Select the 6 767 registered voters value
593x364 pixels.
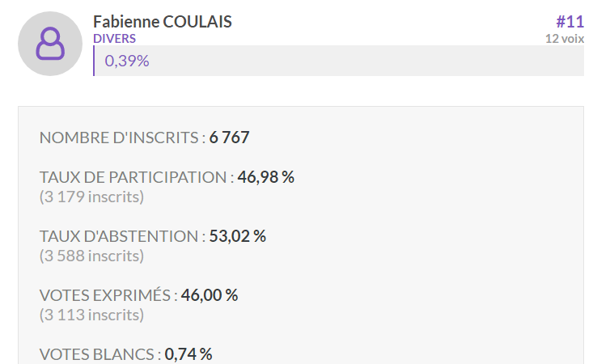coord(229,138)
